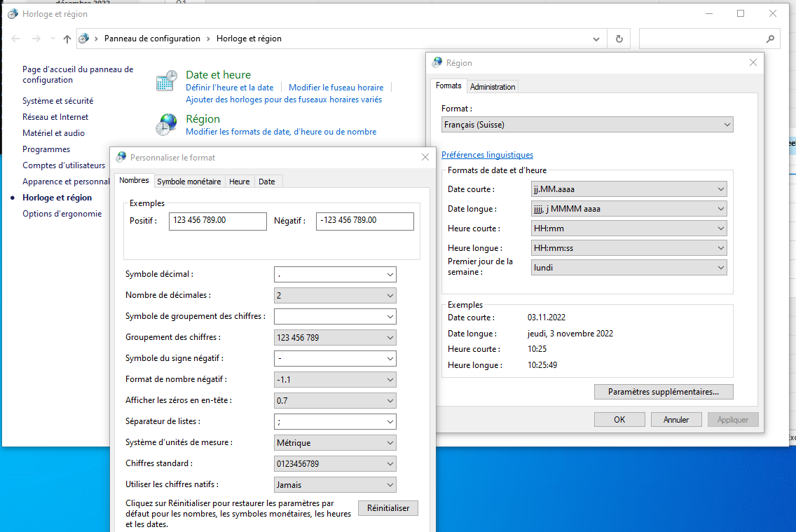Expand the Séparateur de listes combo box
This screenshot has width=796, height=532.
click(390, 422)
